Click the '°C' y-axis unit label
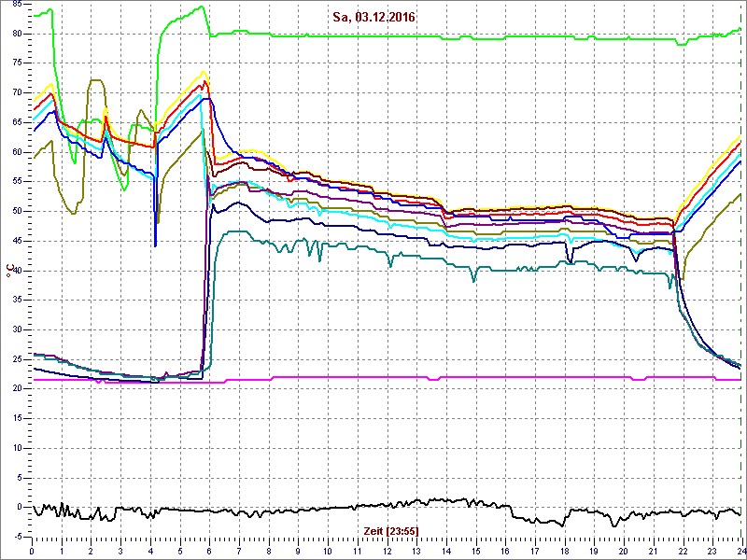747x560 pixels. tap(8, 272)
